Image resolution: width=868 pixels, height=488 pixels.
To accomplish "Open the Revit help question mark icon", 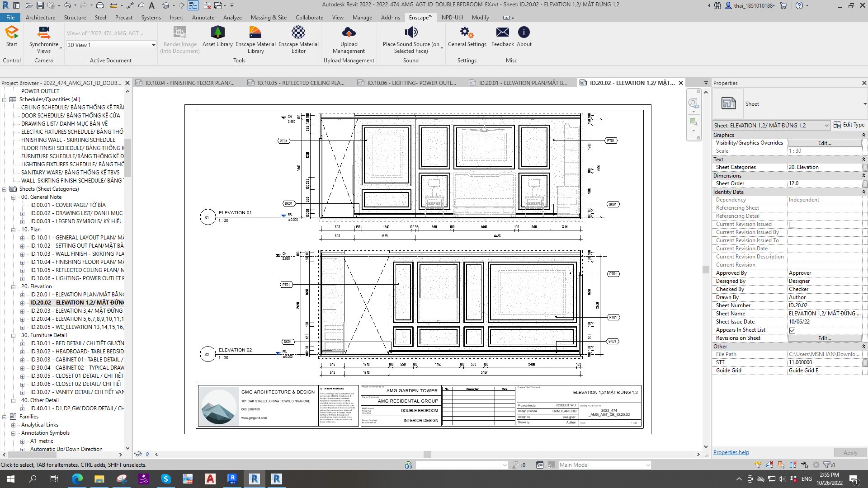I will pos(799,5).
